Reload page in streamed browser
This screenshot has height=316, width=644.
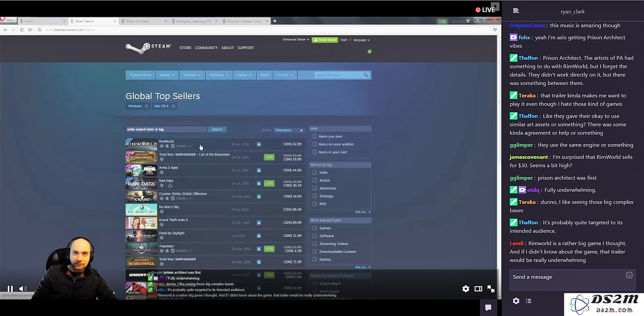tap(22, 30)
